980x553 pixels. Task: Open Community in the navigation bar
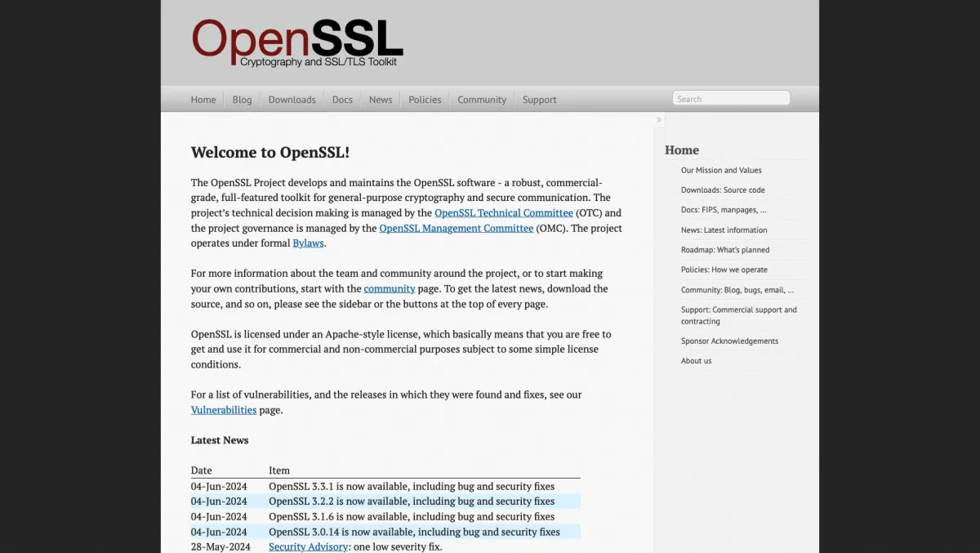coord(482,100)
